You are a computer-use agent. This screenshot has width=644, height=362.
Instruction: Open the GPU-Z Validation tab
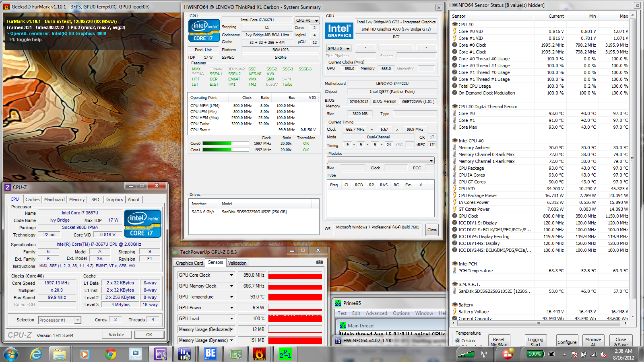click(x=237, y=263)
